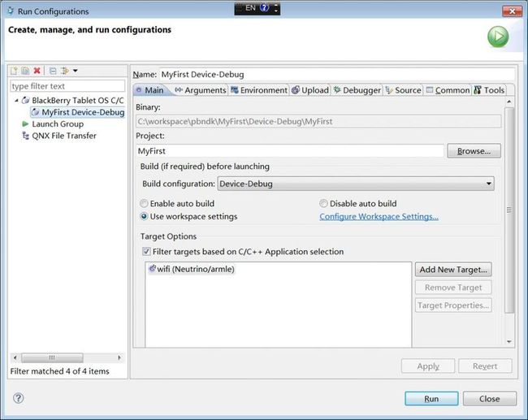Click tree horizontal scrollbar right arrow
The image size is (528, 420).
[x=119, y=357]
